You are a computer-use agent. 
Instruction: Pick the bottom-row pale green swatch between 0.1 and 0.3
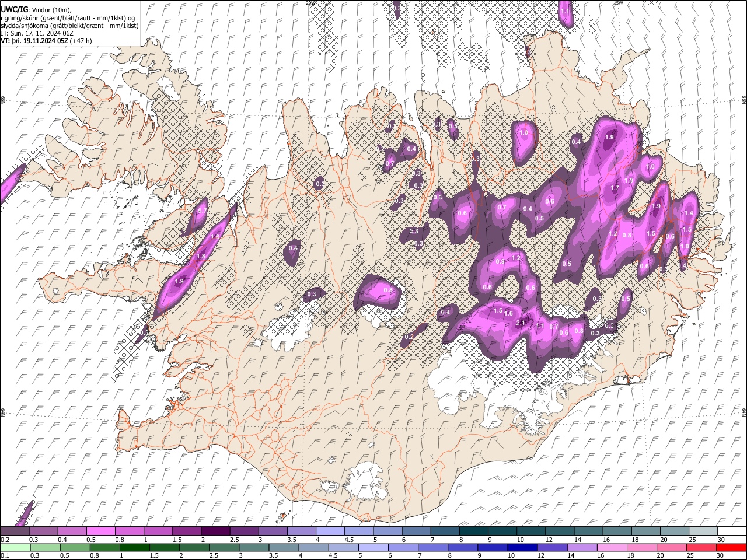pos(15,547)
